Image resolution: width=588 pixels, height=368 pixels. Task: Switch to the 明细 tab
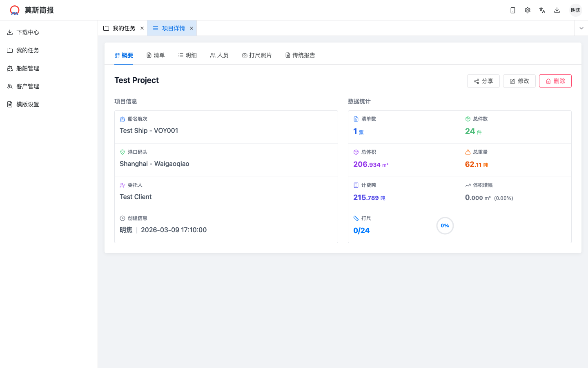click(x=187, y=55)
